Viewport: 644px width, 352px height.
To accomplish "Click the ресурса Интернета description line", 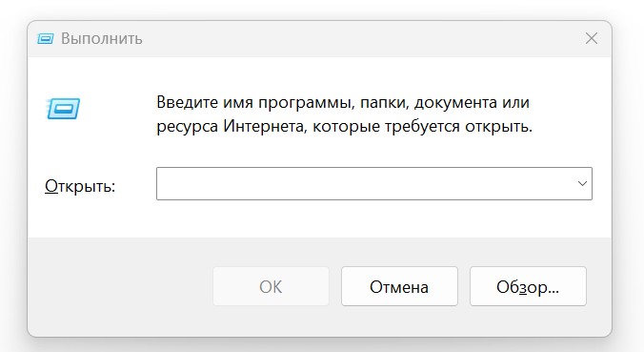I will click(x=344, y=126).
